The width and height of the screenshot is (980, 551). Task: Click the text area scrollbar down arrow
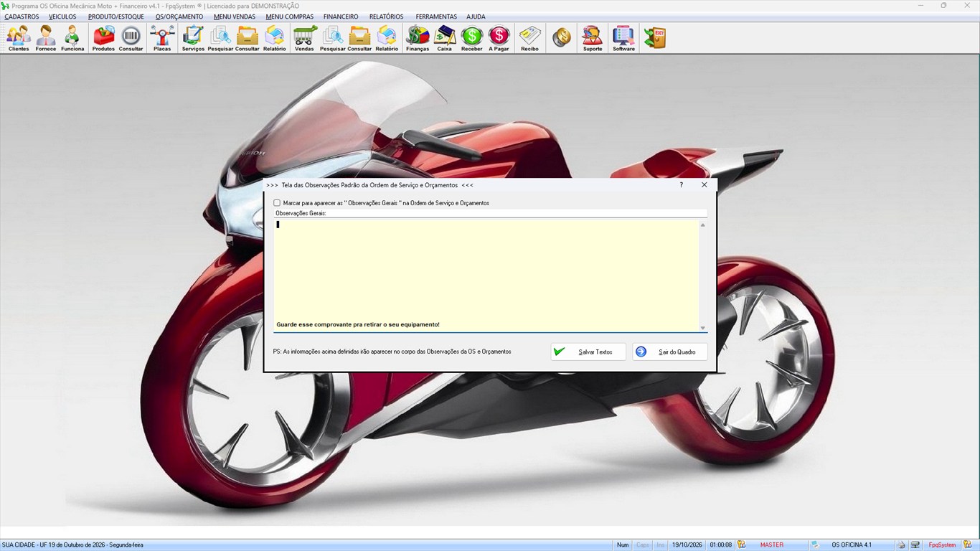point(703,327)
